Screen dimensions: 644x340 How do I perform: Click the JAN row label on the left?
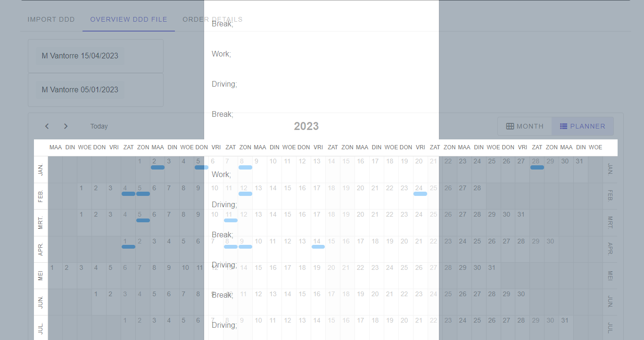tap(40, 168)
